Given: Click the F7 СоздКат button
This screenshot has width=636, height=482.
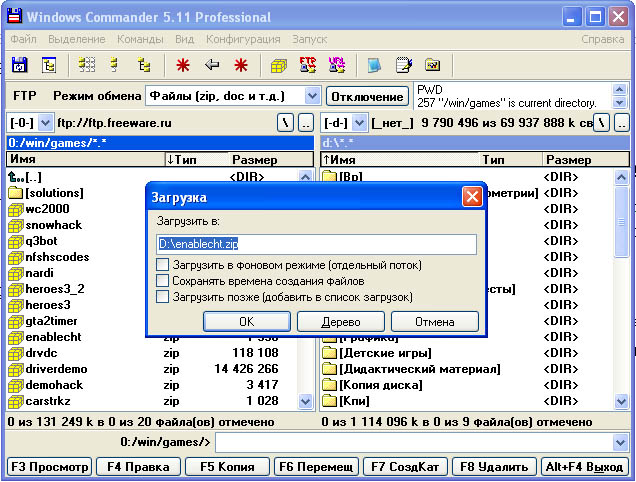Looking at the screenshot, I should [x=405, y=467].
